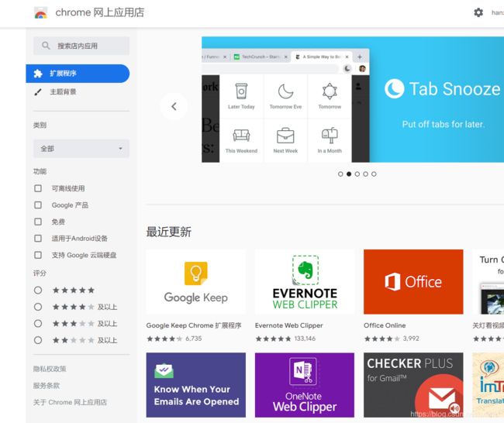Viewport: 504px width, 423px height.
Task: Click In a Month mailbox icon
Action: tap(330, 136)
